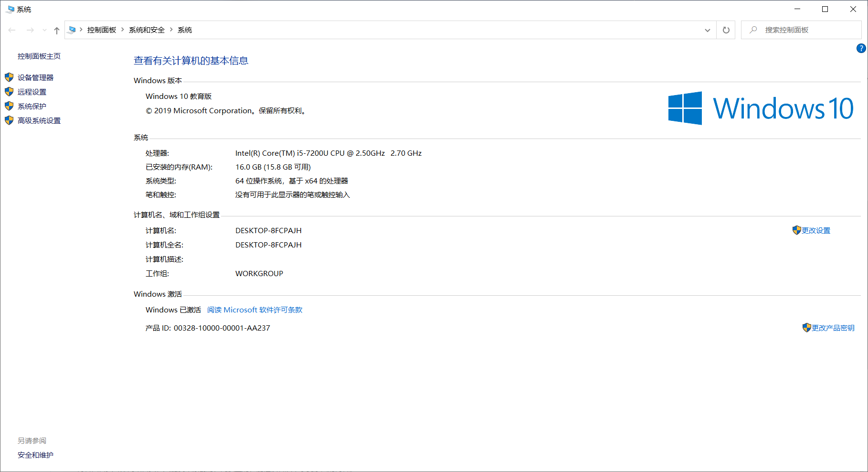The image size is (868, 472).
Task: Click 更改产品密钥 link
Action: 833,328
